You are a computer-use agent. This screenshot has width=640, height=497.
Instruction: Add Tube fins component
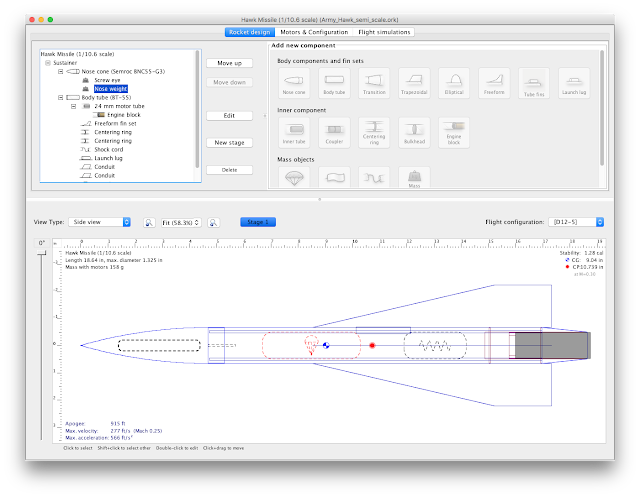coord(534,83)
